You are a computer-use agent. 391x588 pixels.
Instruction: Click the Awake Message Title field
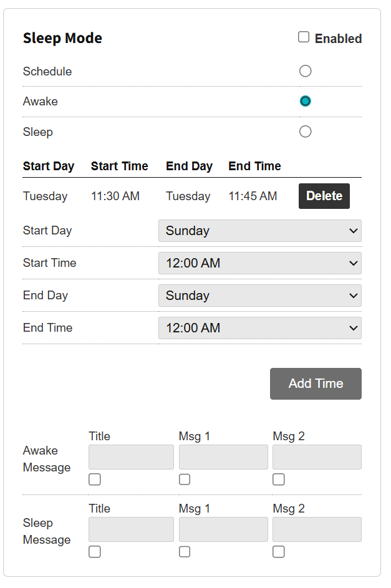131,457
